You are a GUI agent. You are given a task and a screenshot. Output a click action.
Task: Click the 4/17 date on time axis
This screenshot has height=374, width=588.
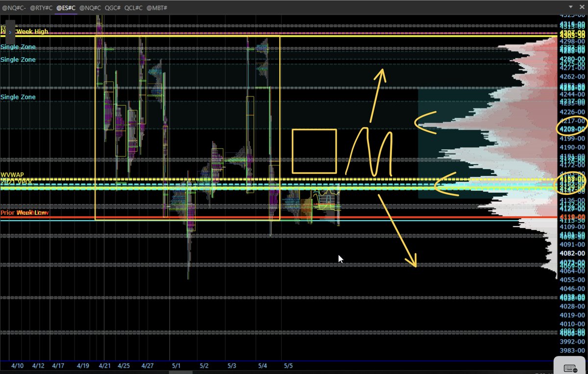pos(58,366)
